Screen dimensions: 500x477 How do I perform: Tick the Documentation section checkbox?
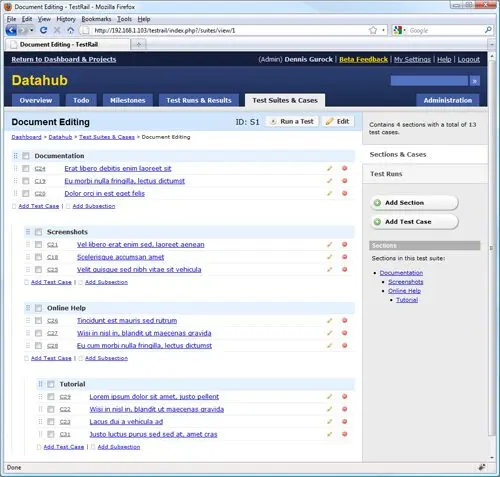(26, 156)
